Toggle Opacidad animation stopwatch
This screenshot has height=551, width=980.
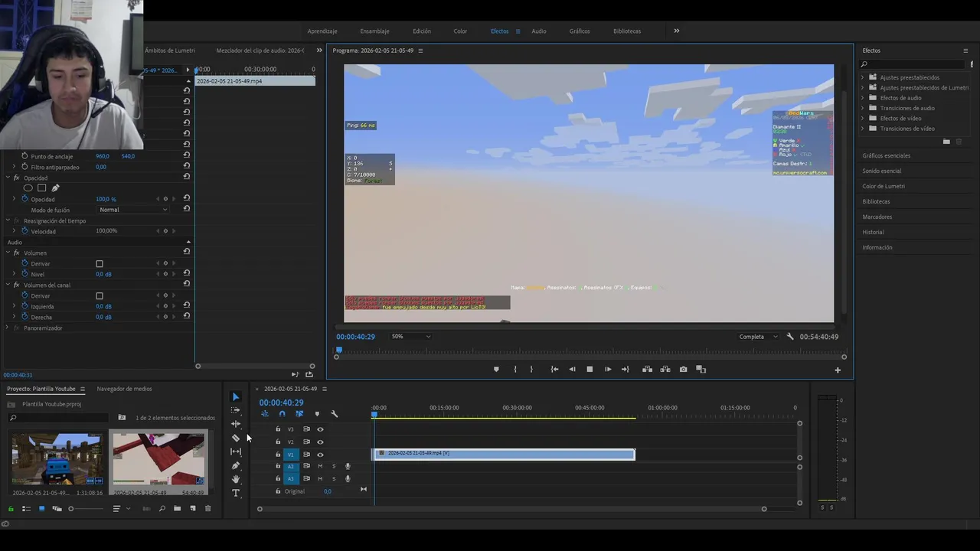click(24, 199)
